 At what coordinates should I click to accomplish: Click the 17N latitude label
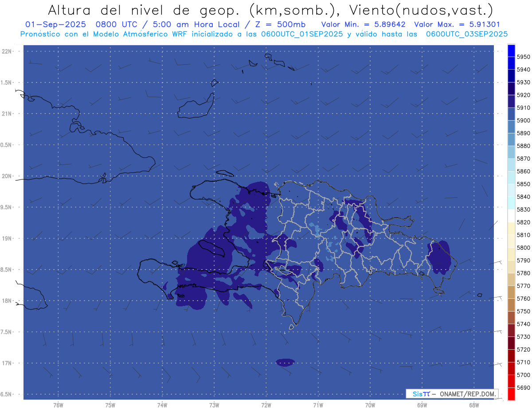(x=8, y=363)
